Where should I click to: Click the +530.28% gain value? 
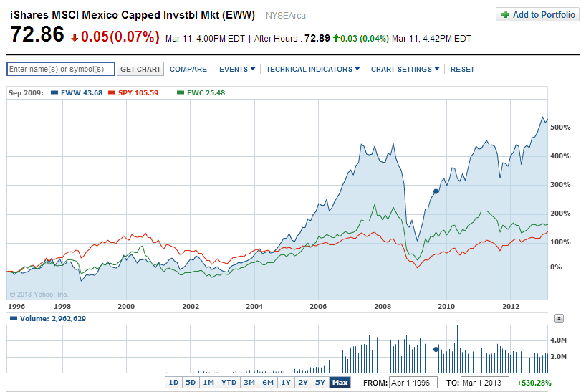[534, 383]
